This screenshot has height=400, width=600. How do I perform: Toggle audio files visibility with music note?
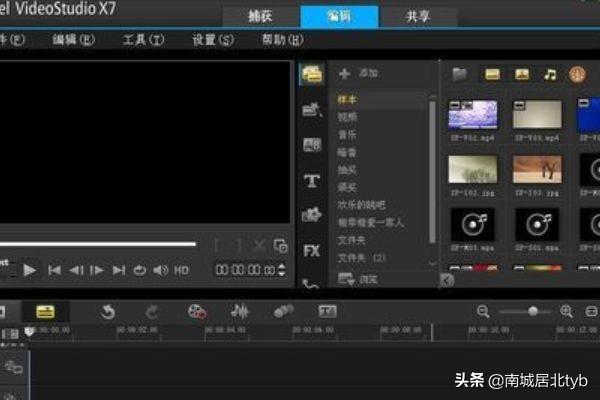coord(550,74)
